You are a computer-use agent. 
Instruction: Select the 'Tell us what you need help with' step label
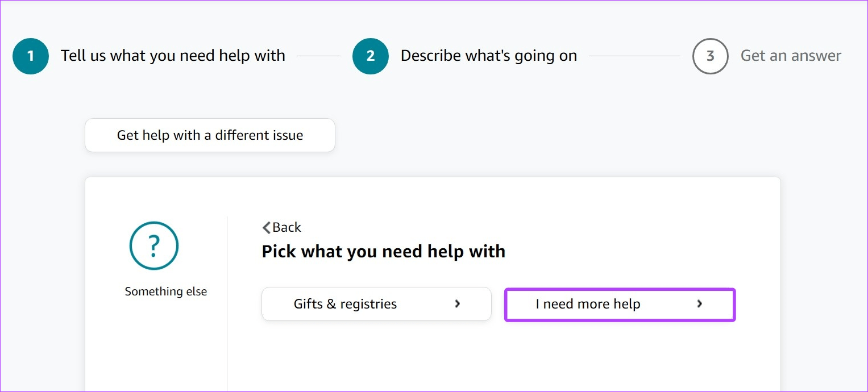coord(173,56)
